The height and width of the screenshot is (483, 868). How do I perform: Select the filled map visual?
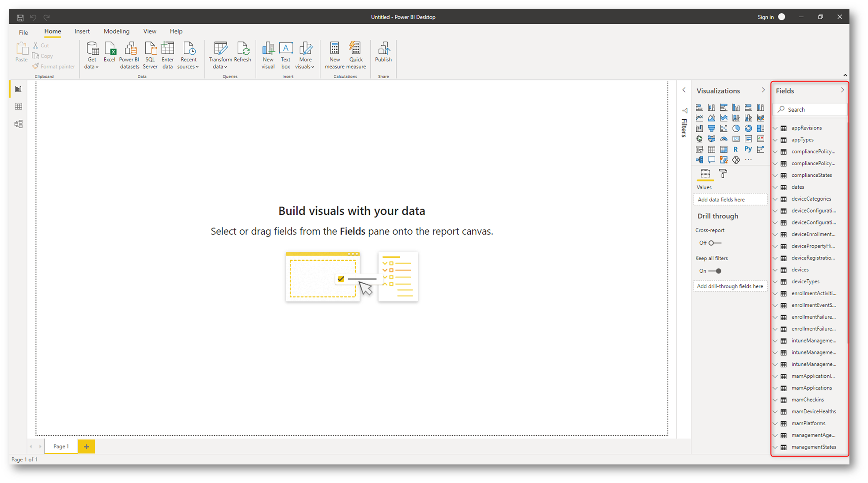click(711, 139)
